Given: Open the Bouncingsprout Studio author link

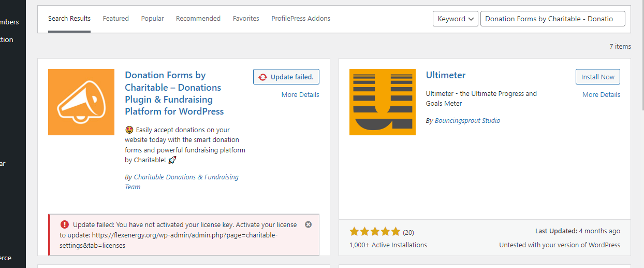Looking at the screenshot, I should coord(467,121).
